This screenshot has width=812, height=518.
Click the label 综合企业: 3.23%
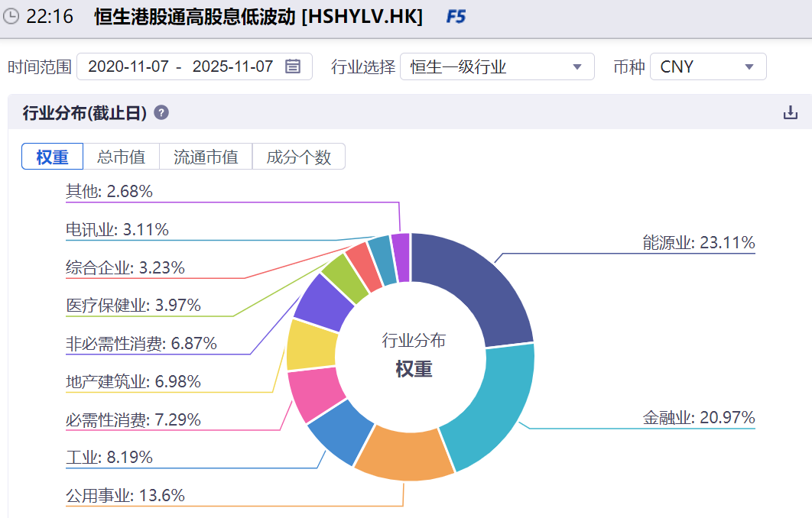[125, 267]
